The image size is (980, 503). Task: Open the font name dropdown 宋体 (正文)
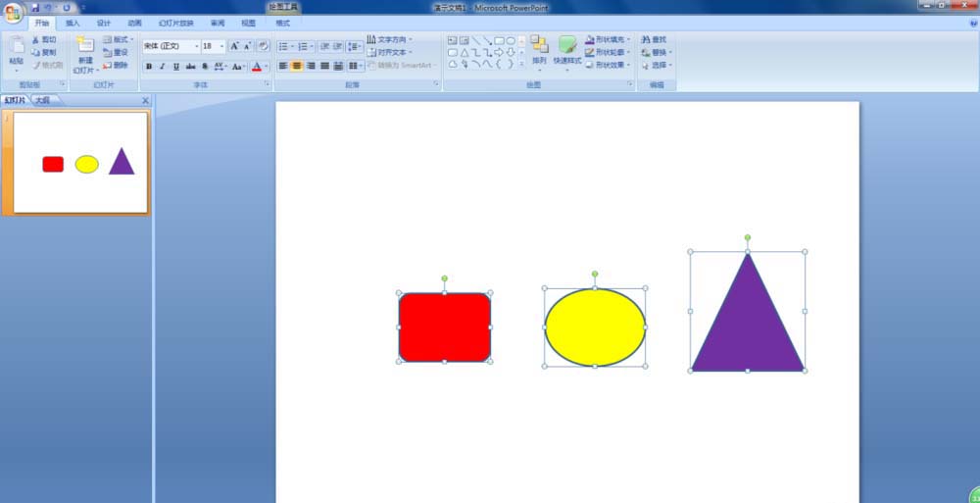point(196,46)
